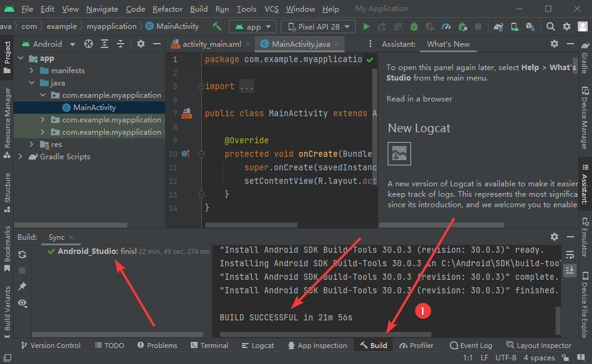592x364 pixels.
Task: Click the Restart sync icon in Build panel
Action: point(22,255)
